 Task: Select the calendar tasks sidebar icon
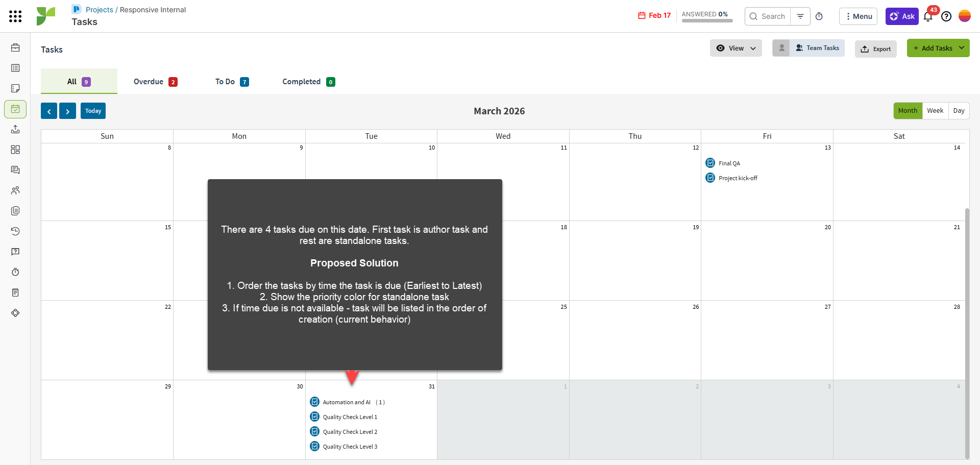15,109
